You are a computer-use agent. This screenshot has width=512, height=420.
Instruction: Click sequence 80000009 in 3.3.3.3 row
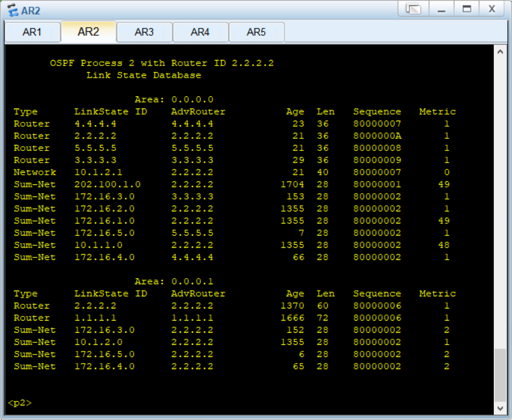(x=377, y=160)
